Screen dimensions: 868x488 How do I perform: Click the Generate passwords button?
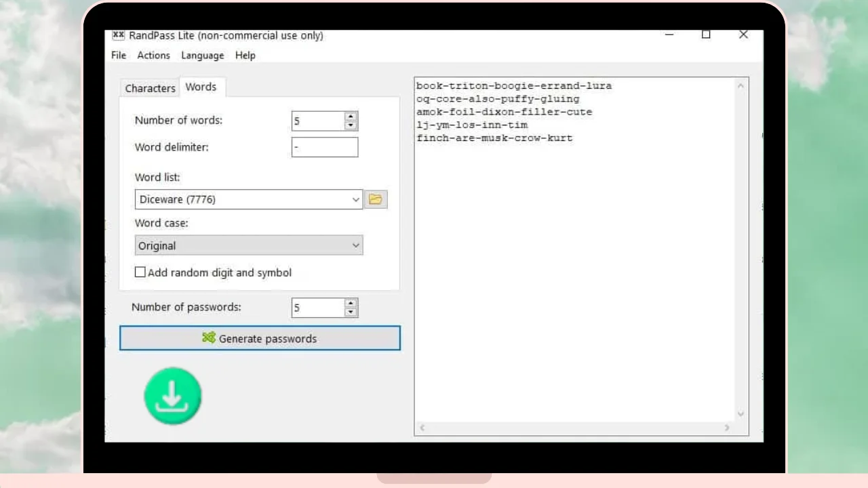pyautogui.click(x=260, y=338)
